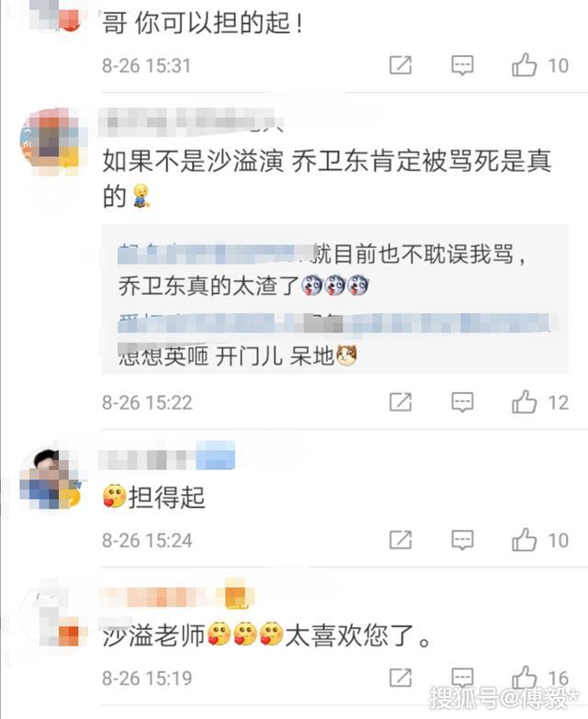The height and width of the screenshot is (719, 588).
Task: Tap share icon on 15:31 comment
Action: click(x=401, y=65)
